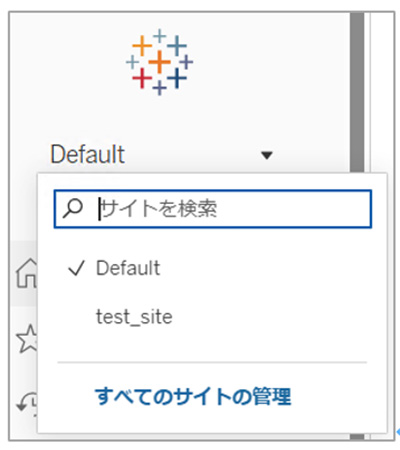Click the divider above manage sites link

click(x=212, y=362)
